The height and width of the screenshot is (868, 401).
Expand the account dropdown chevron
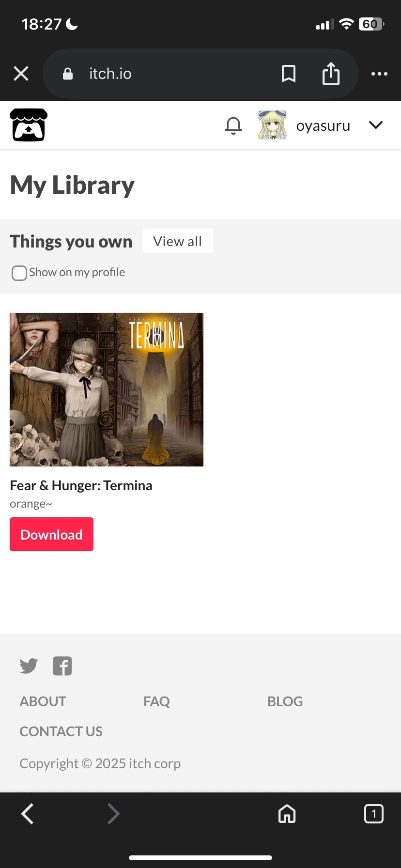pos(376,125)
